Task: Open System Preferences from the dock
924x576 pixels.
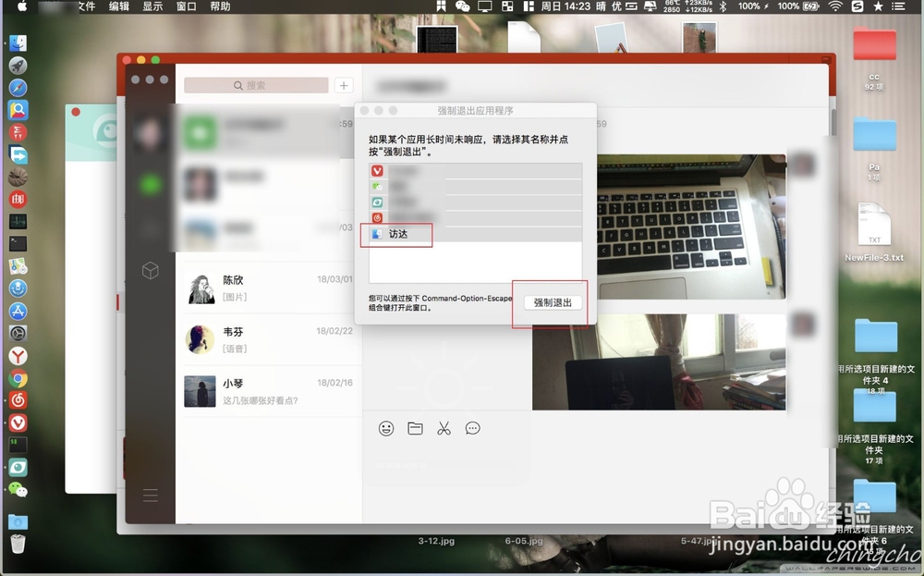Action: tap(18, 334)
